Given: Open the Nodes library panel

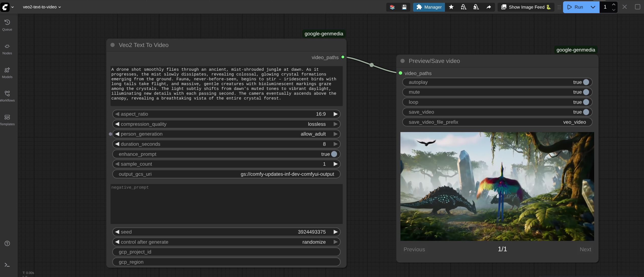Looking at the screenshot, I should [7, 49].
